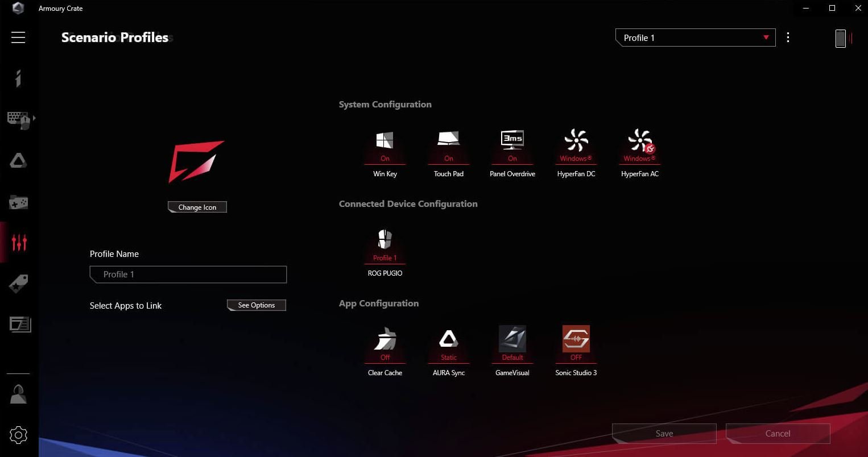Click the Profile Name label
Viewport: 868px width, 457px height.
click(114, 254)
